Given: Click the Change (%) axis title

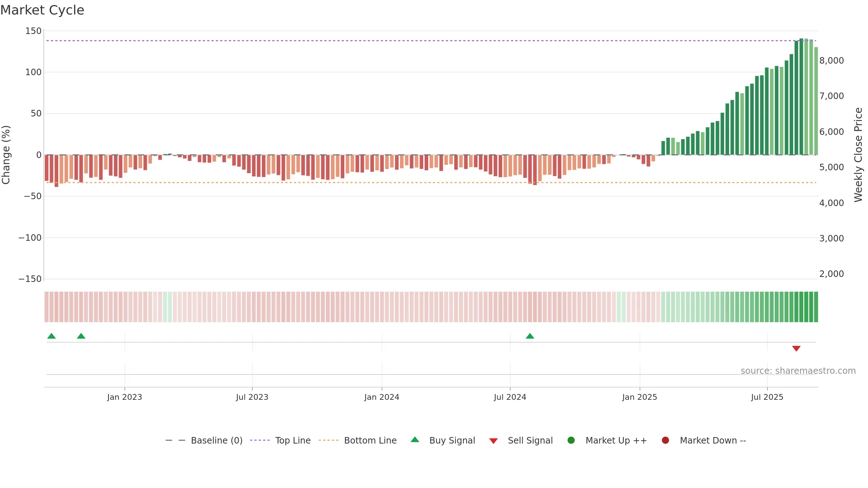Looking at the screenshot, I should coord(6,155).
